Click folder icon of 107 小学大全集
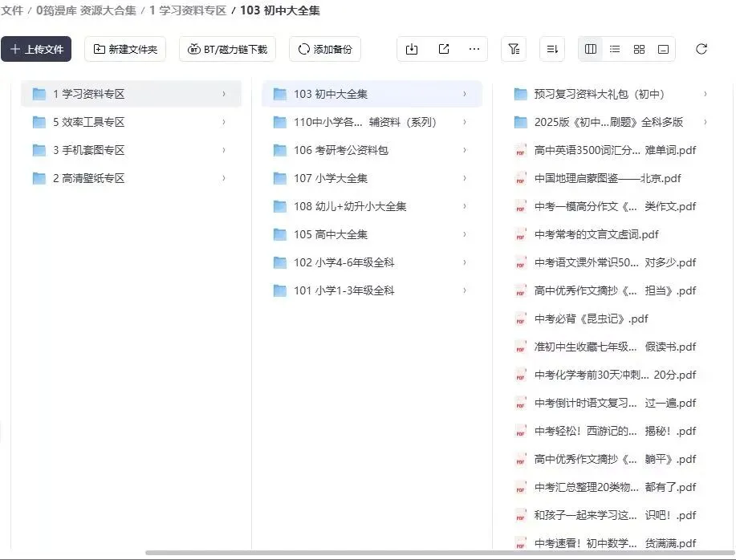Screen dimensions: 736x560 tap(280, 178)
